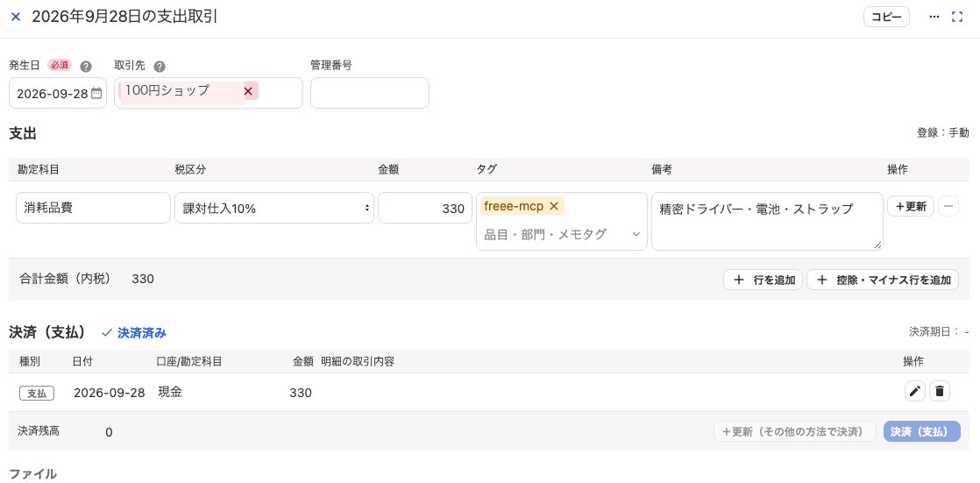
Task: Click +更新（その他の方法で決済） button
Action: click(795, 431)
